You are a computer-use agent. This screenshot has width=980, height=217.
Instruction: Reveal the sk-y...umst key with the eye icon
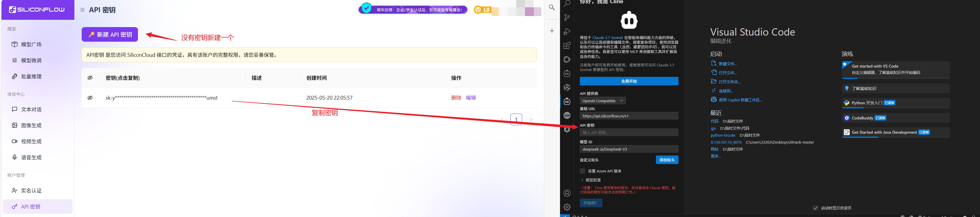pos(90,98)
